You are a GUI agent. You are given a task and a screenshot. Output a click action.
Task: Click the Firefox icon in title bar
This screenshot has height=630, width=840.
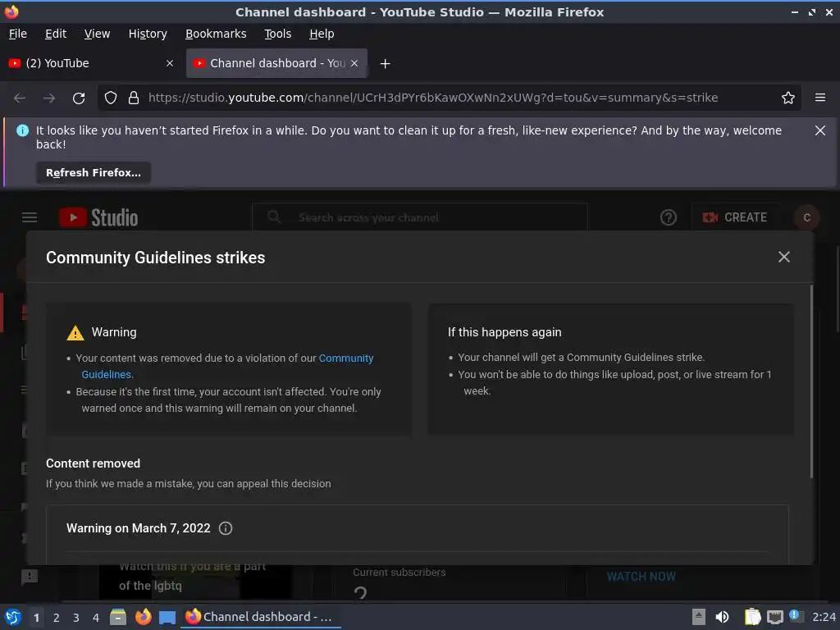tap(11, 11)
